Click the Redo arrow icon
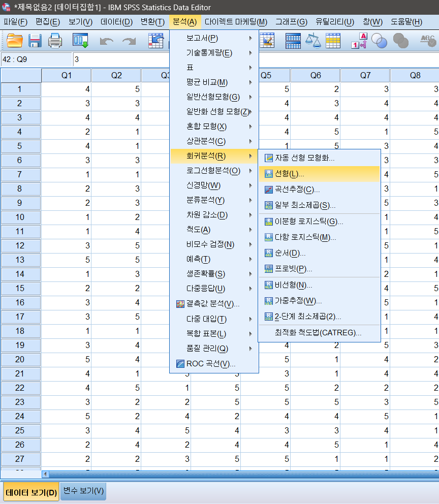The width and height of the screenshot is (439, 504). tap(129, 41)
